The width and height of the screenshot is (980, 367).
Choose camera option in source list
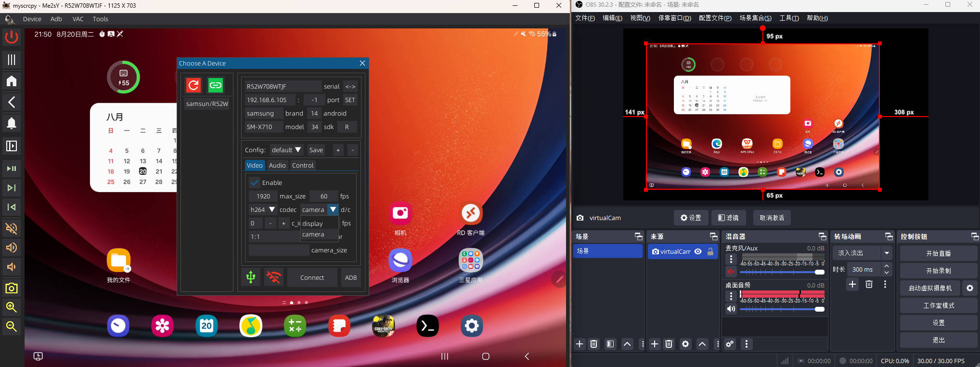click(313, 235)
